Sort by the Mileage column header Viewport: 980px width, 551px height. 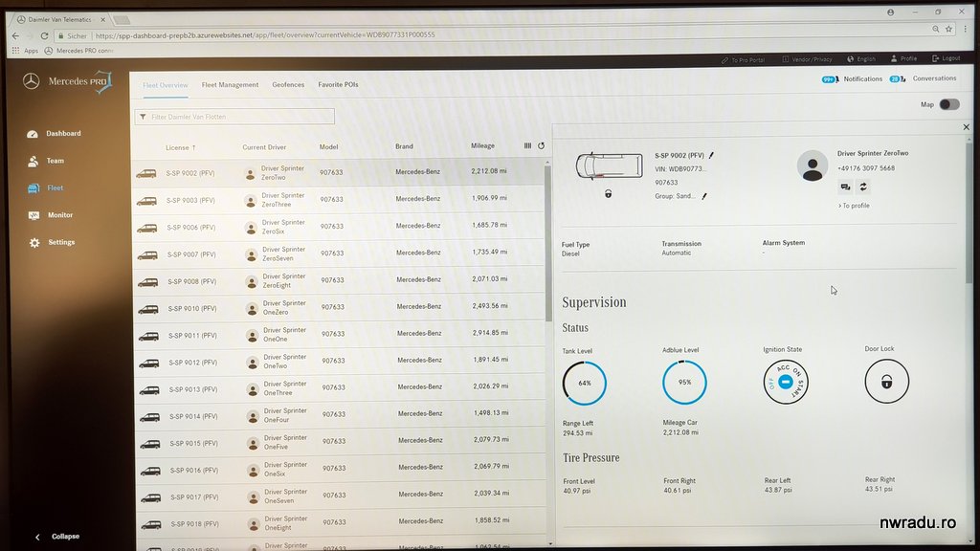[x=482, y=145]
